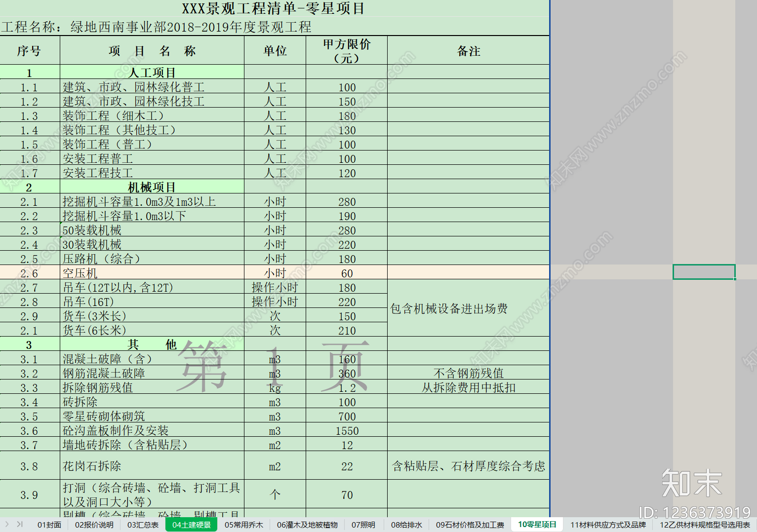Viewport: 757px width, 532px height.
Task: Select the 项目名称 header cell
Action: click(x=152, y=50)
